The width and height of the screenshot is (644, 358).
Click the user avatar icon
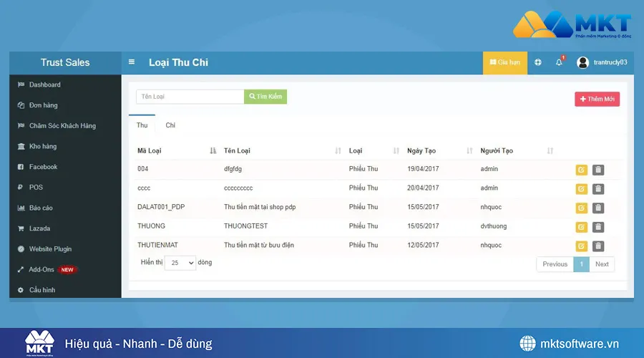(x=582, y=62)
